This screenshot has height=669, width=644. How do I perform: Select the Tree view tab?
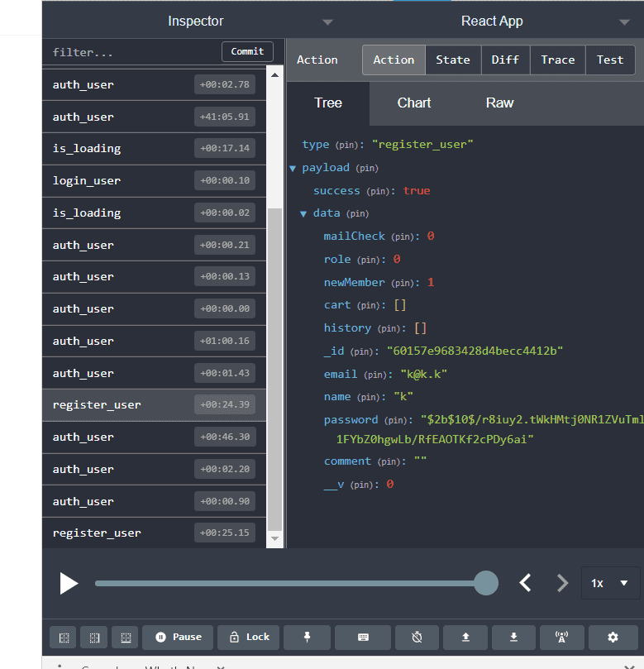coord(328,103)
